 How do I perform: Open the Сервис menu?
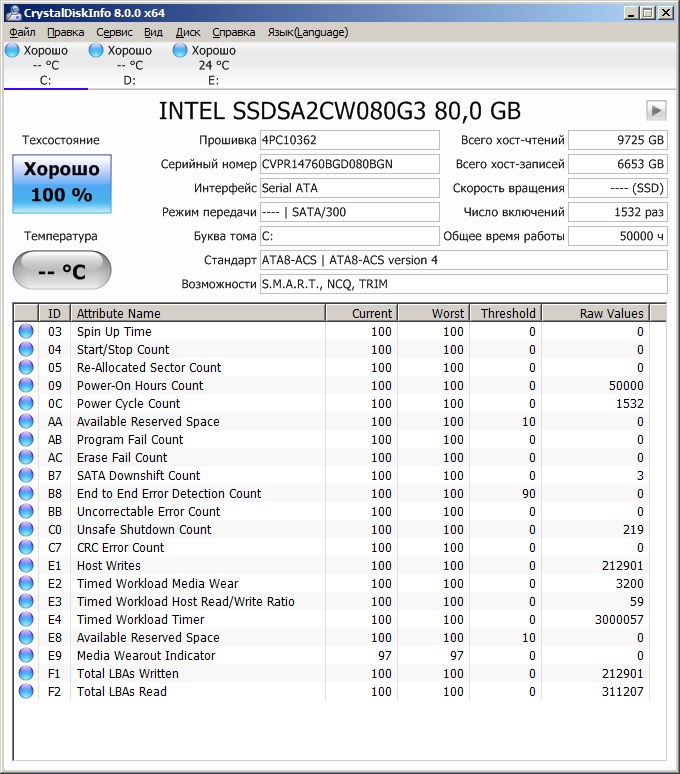pyautogui.click(x=114, y=32)
